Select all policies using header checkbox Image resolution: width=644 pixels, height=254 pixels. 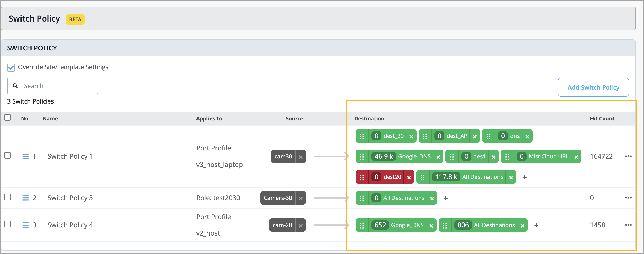coord(7,117)
